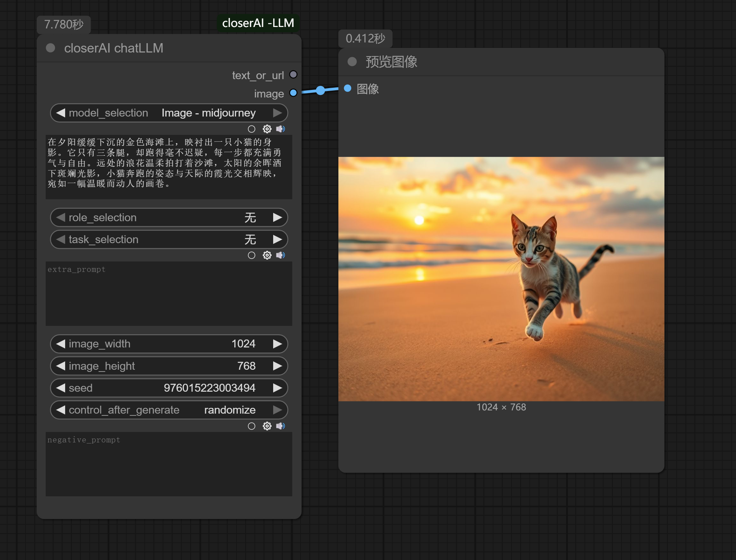Screen dimensions: 736x560
Task: Select previous model with model_selection left arrow
Action: point(60,113)
